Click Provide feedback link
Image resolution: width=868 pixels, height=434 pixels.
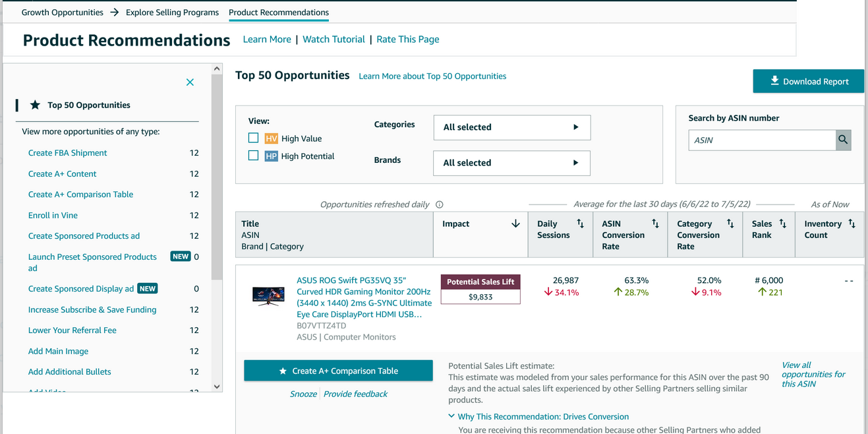[x=356, y=394]
